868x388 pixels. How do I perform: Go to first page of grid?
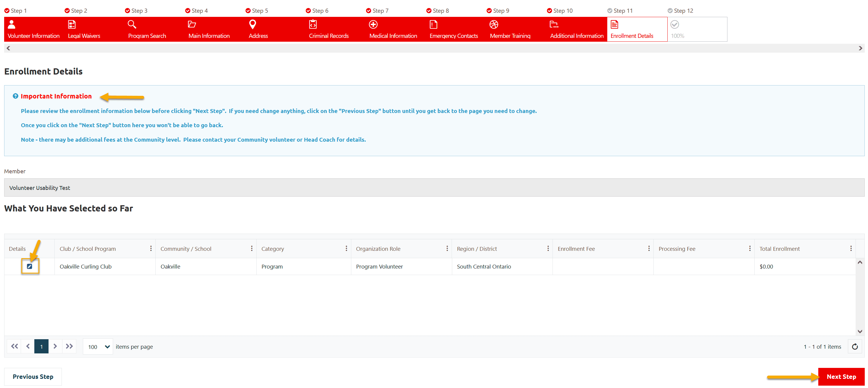click(x=14, y=346)
